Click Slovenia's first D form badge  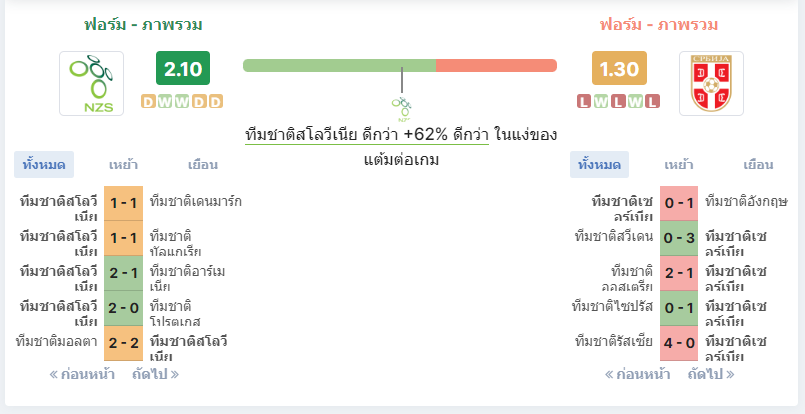(148, 102)
